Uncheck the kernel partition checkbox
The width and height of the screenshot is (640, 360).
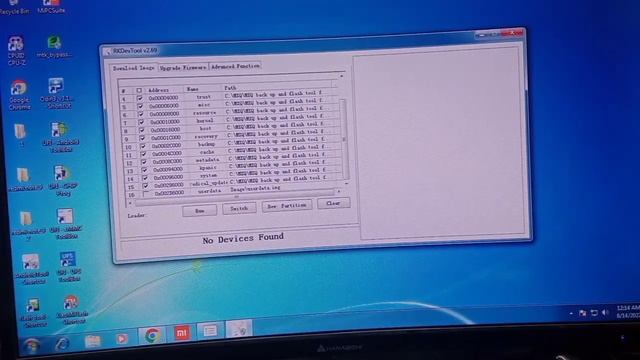point(141,122)
